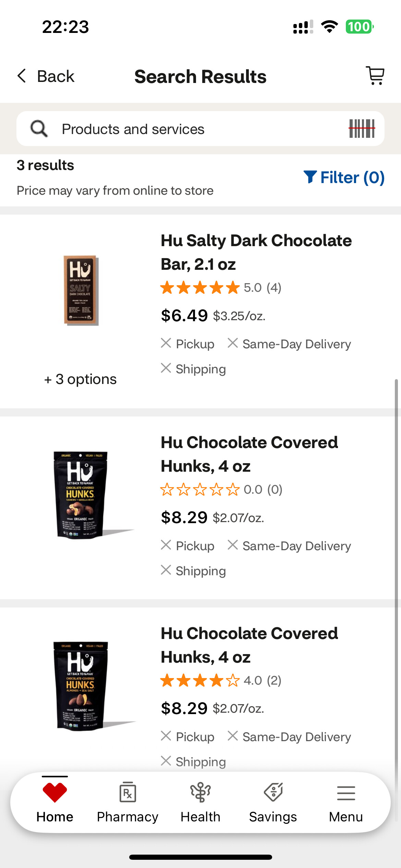This screenshot has height=868, width=401.
Task: Open the Pharmacy tab
Action: tap(127, 803)
